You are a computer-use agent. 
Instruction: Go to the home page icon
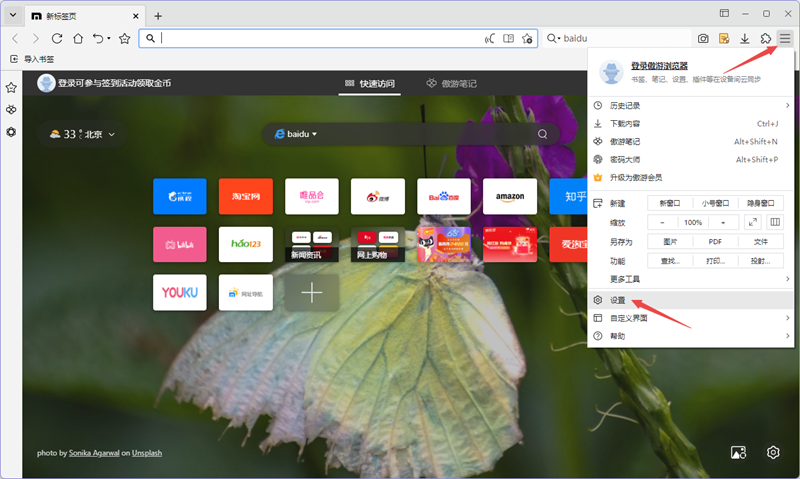click(78, 38)
